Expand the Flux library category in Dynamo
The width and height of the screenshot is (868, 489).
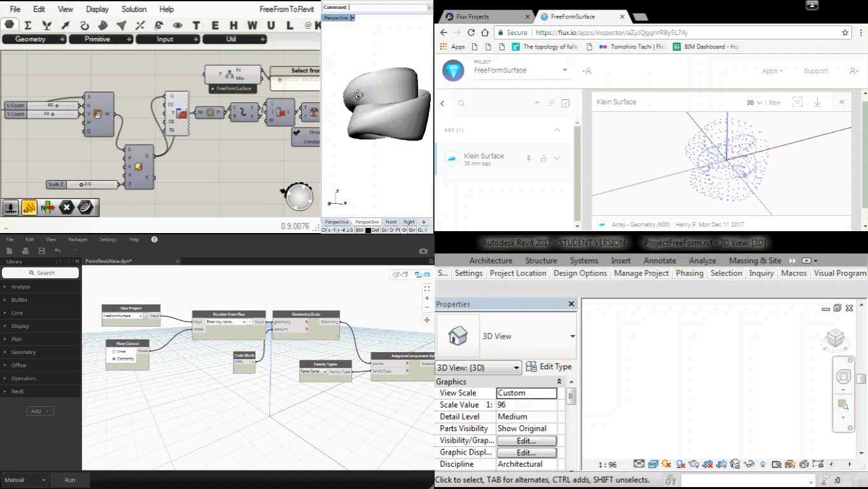pyautogui.click(x=41, y=339)
